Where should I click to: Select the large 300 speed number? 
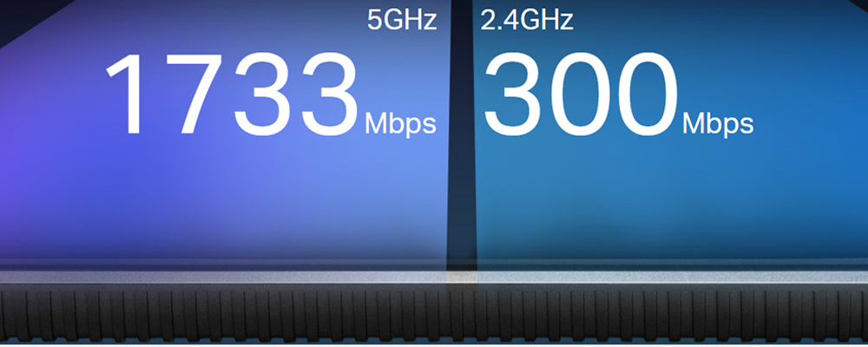[582, 95]
